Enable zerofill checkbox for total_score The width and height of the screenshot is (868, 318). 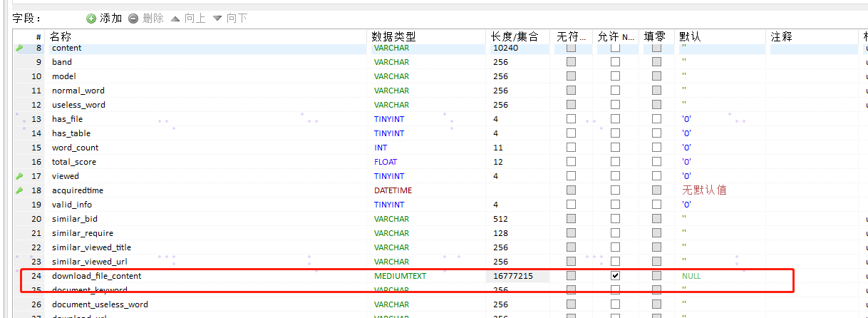coord(656,162)
